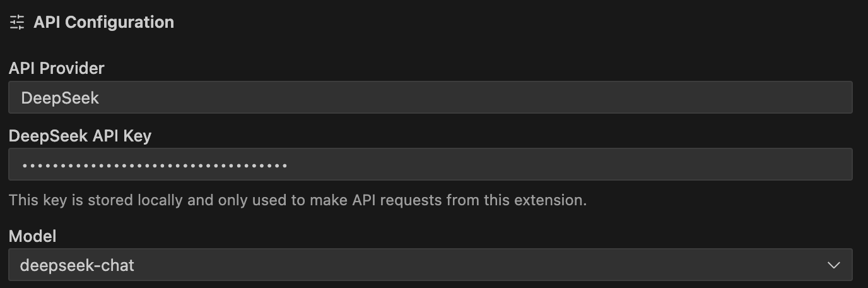Screen dimensions: 868x288
Task: Expand the Model dropdown chevron
Action: 833,265
